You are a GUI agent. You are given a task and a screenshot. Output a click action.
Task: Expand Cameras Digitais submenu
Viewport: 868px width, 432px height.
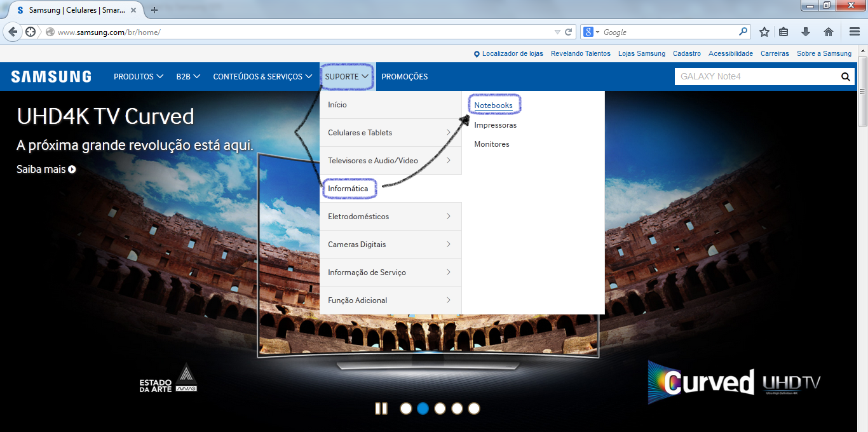point(391,245)
